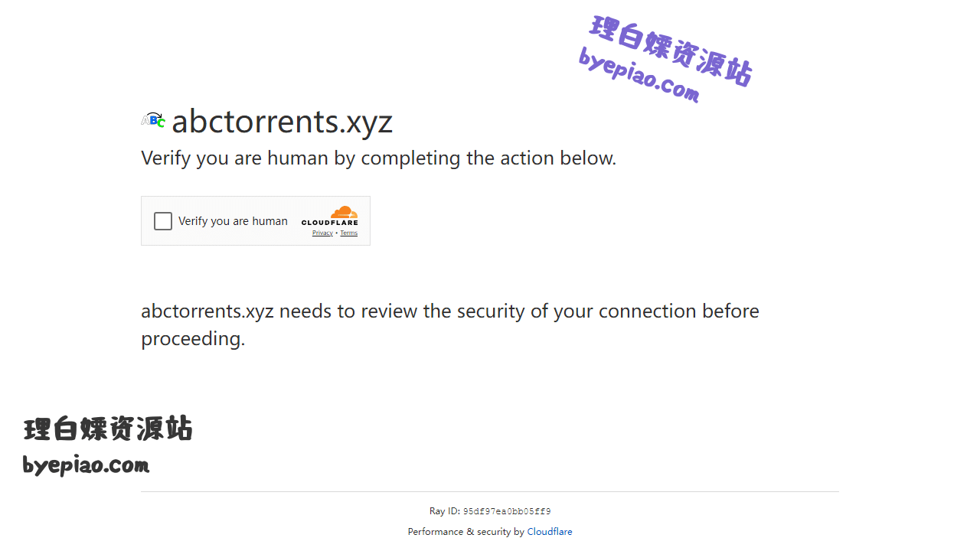The width and height of the screenshot is (980, 551).
Task: Open the Privacy link in the widget
Action: pos(322,233)
